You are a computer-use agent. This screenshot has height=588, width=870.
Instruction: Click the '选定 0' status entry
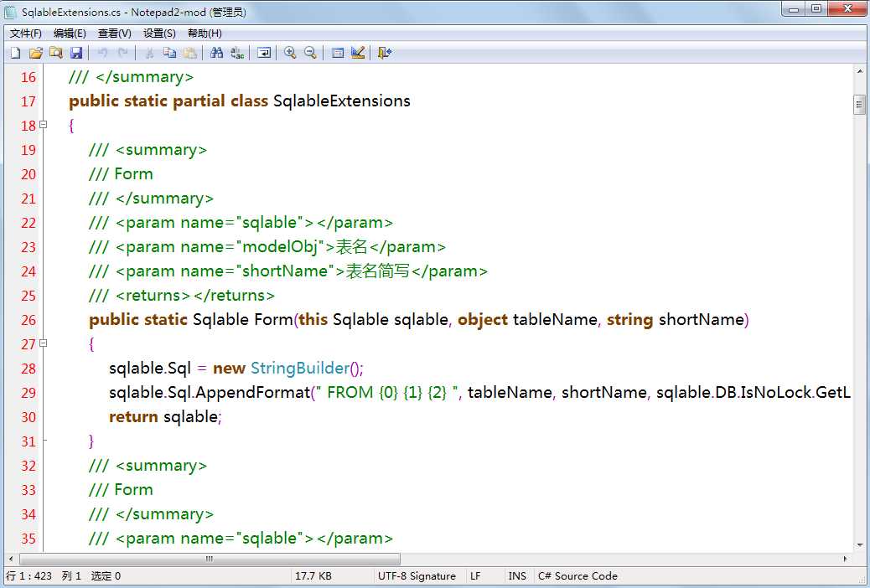[106, 575]
